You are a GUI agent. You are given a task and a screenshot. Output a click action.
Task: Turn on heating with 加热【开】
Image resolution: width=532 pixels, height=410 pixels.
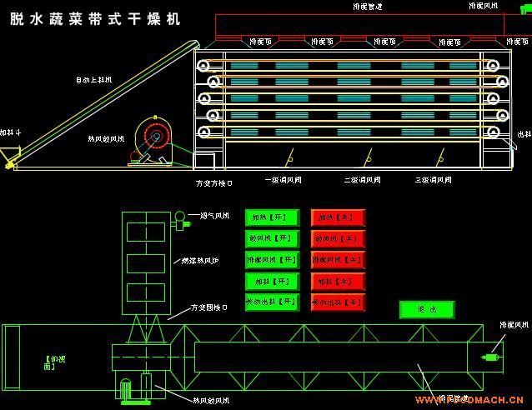[x=272, y=217]
